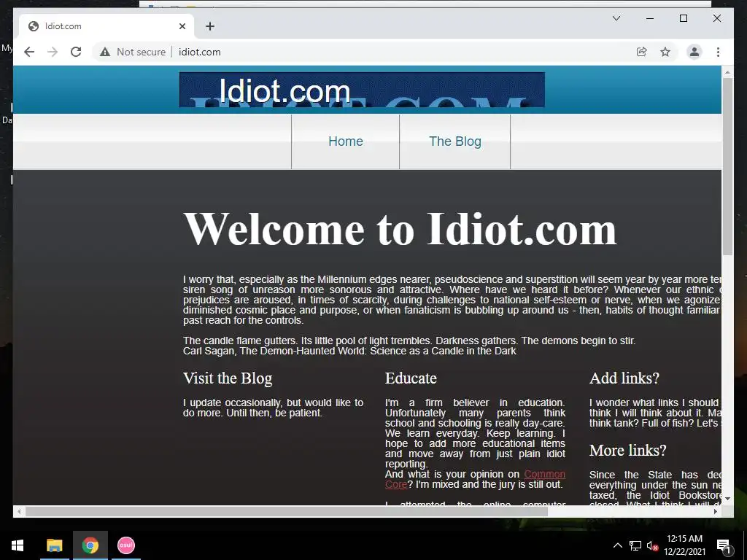This screenshot has width=747, height=560.
Task: Click the Idiot.com banner logo
Action: click(362, 90)
